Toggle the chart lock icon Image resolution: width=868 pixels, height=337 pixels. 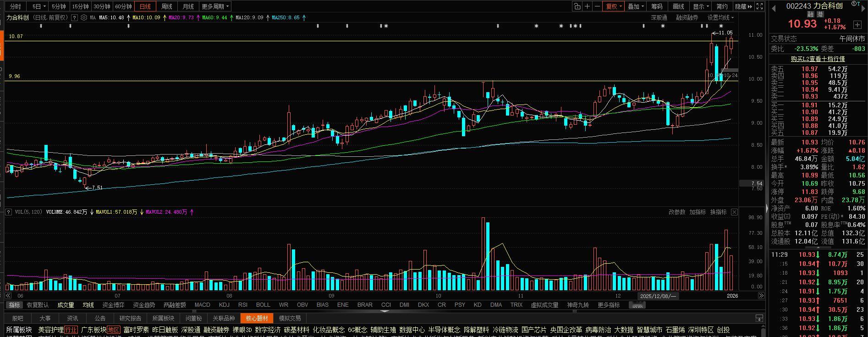pyautogui.click(x=577, y=6)
